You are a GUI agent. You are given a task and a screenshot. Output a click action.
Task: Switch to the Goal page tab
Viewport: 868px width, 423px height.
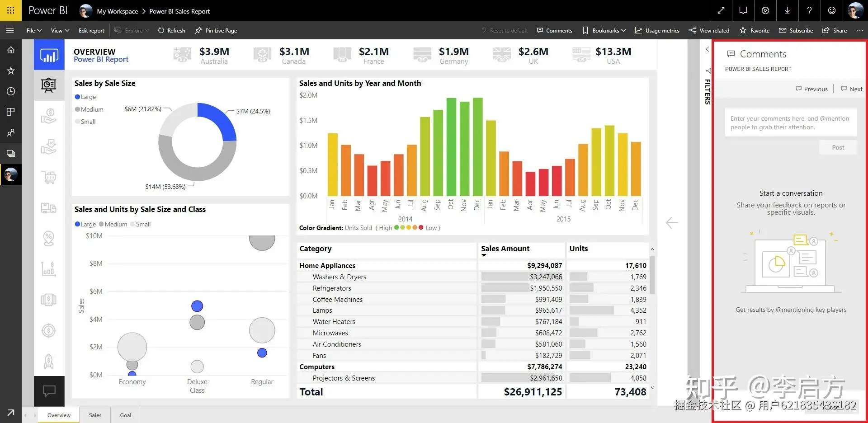coord(126,415)
